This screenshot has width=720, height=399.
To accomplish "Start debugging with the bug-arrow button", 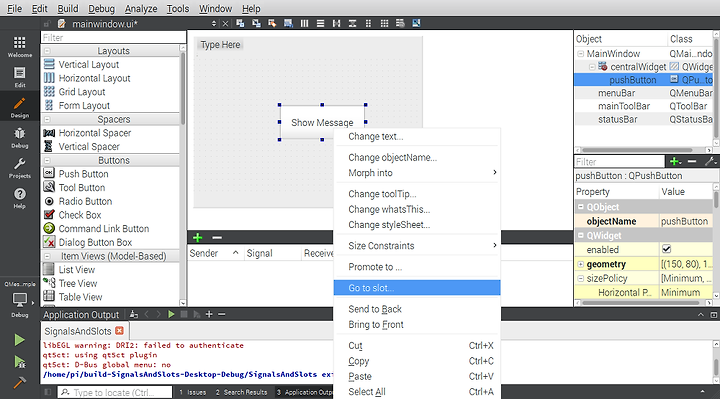I will click(19, 362).
